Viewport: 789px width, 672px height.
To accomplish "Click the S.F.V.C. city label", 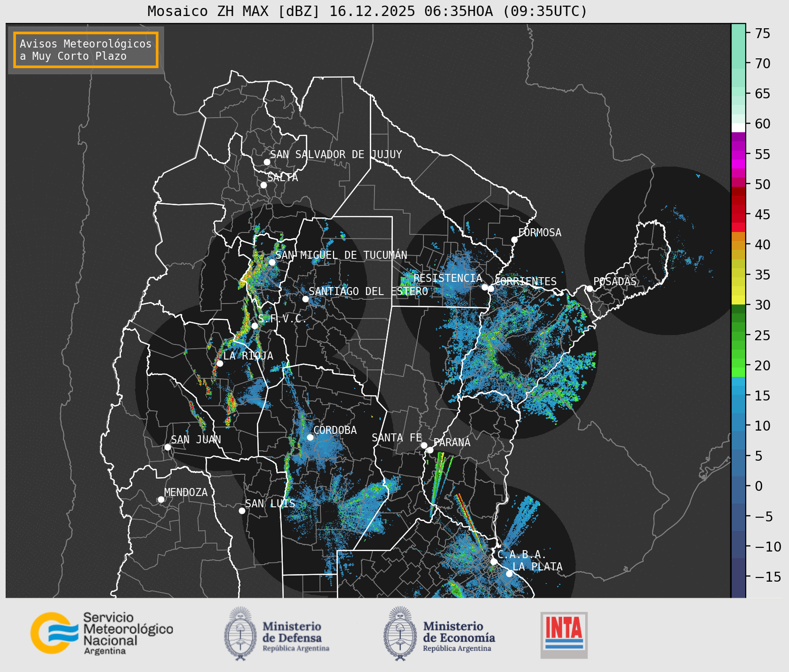I will pos(282,319).
